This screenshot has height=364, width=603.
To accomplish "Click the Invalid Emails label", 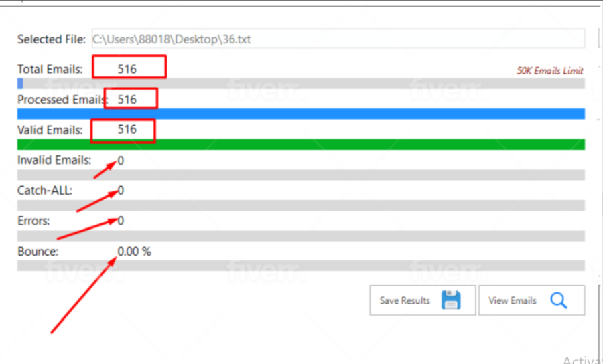I will pos(54,160).
